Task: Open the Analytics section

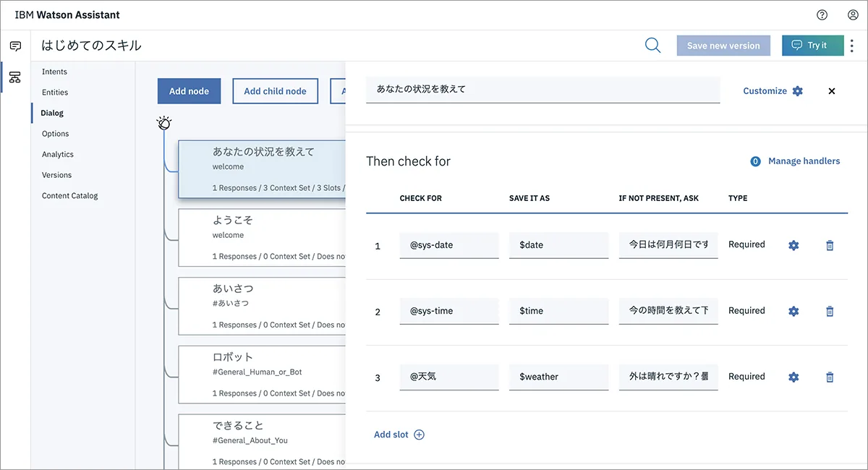Action: coord(58,154)
